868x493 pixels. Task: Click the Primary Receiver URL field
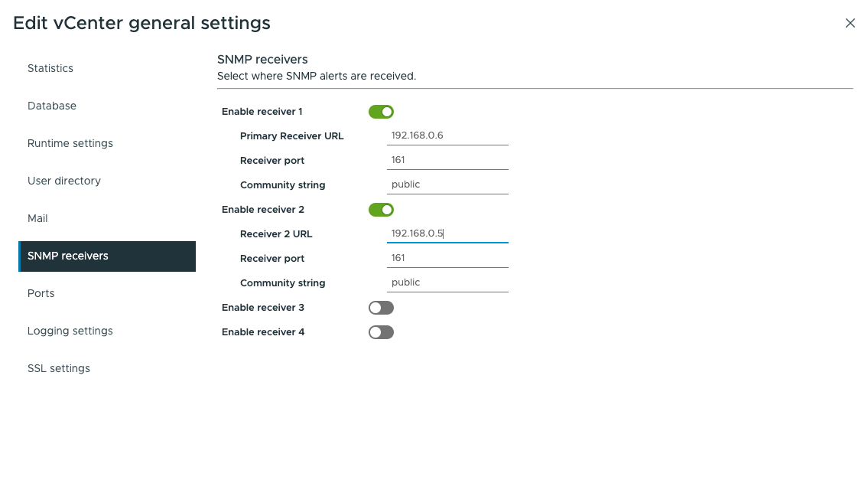[x=447, y=135]
